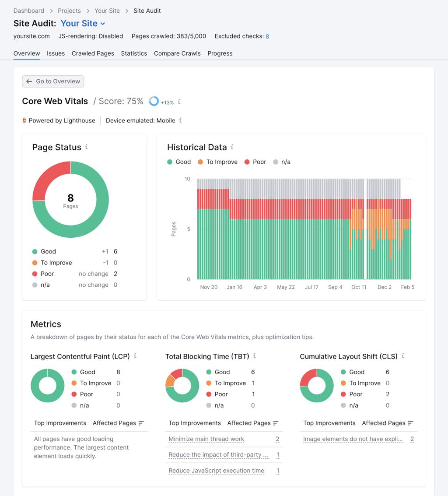Click Poor value 2 in CLS legend
Image resolution: width=448 pixels, height=496 pixels.
(388, 394)
